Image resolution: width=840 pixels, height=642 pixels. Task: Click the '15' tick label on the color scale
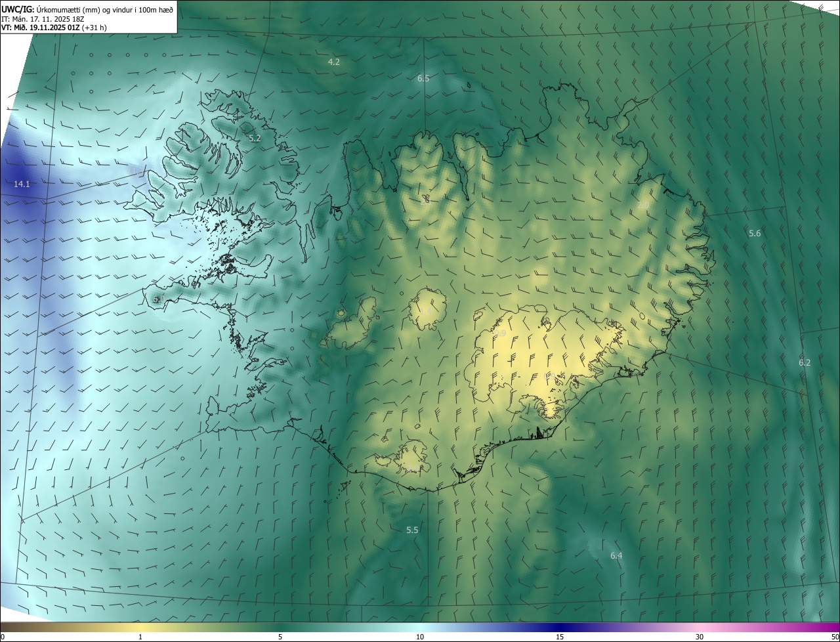560,637
